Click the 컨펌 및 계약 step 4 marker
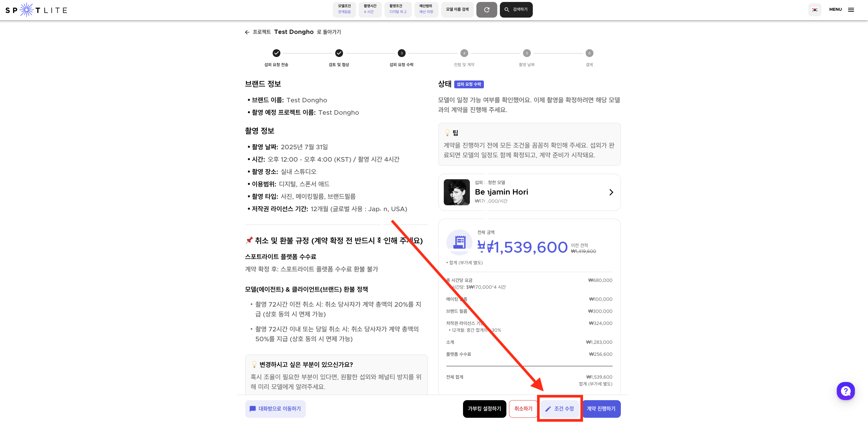Viewport: 868px width, 422px height. pos(464,53)
